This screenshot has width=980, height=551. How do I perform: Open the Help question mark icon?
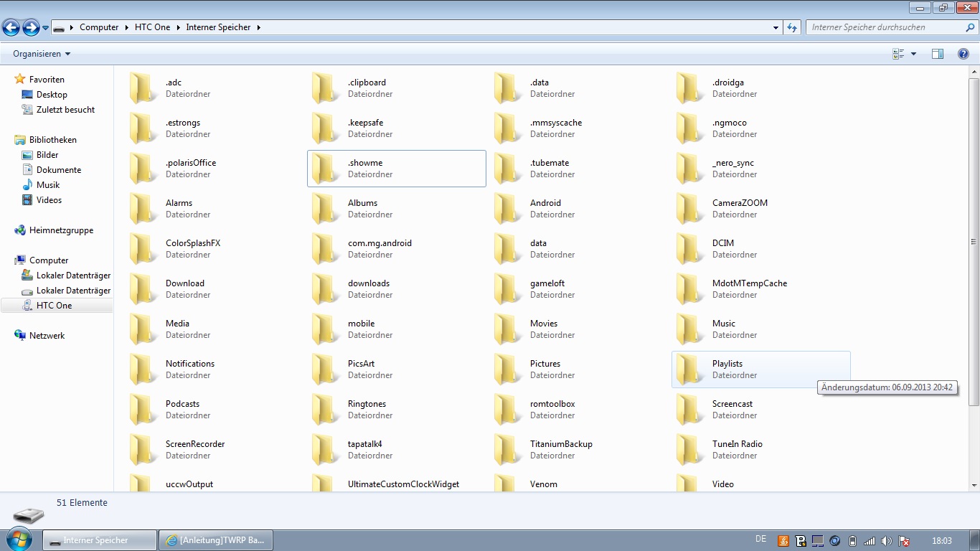(963, 54)
